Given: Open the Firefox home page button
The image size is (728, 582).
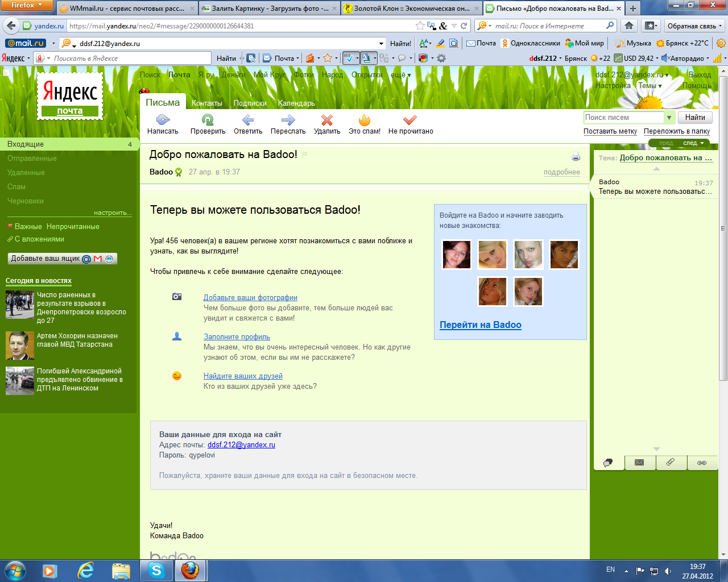Looking at the screenshot, I should (x=629, y=26).
